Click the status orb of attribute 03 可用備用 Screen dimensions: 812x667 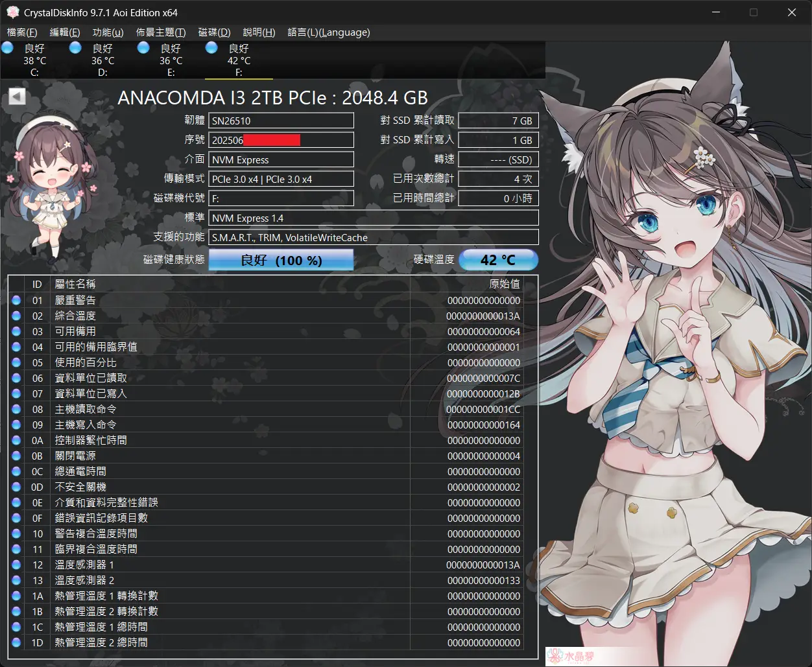click(x=16, y=331)
